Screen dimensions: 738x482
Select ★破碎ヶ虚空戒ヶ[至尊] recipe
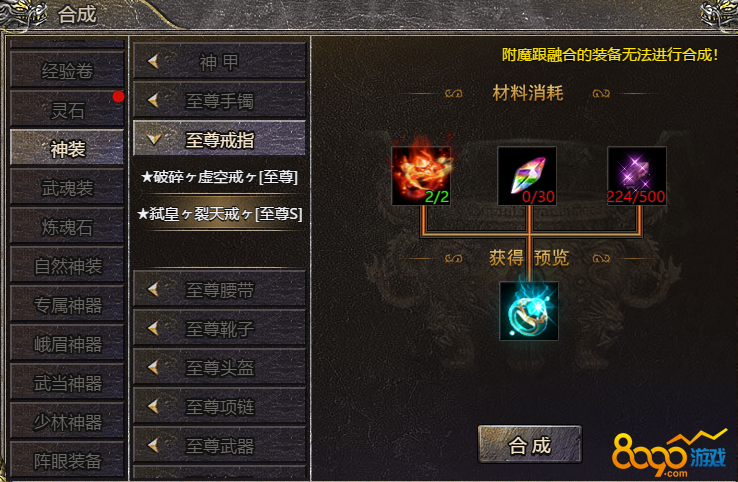pyautogui.click(x=219, y=177)
